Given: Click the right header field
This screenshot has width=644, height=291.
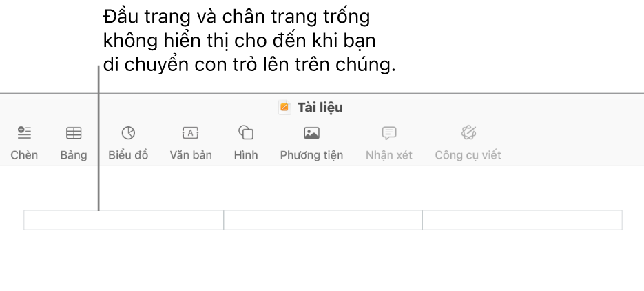Looking at the screenshot, I should coord(521,220).
